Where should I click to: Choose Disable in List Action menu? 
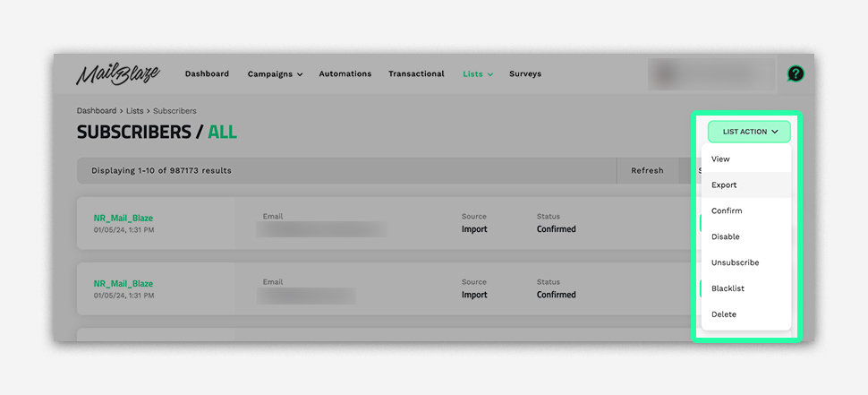click(x=725, y=237)
